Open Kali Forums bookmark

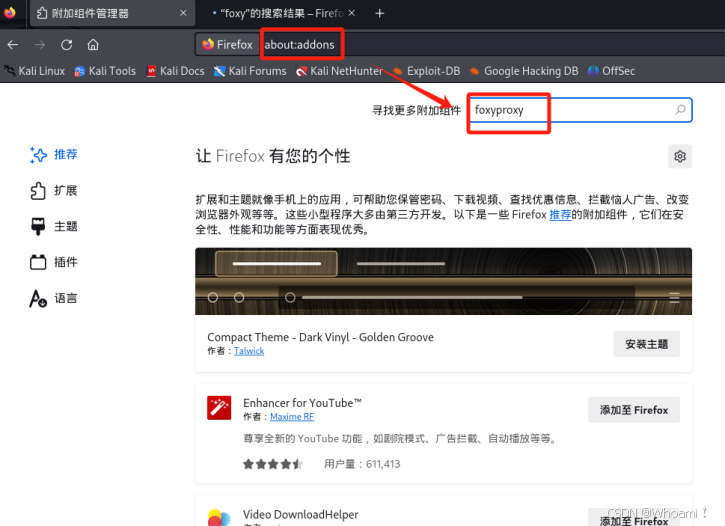(x=250, y=71)
